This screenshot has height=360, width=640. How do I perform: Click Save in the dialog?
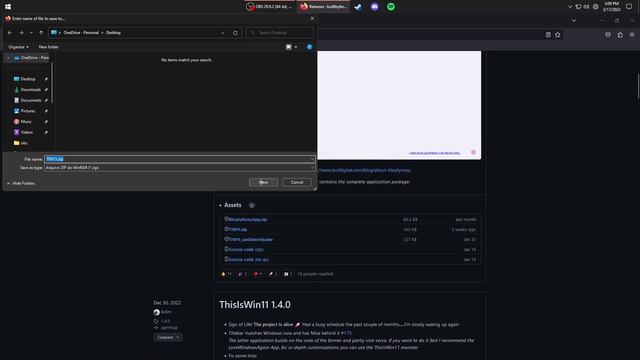[263, 182]
